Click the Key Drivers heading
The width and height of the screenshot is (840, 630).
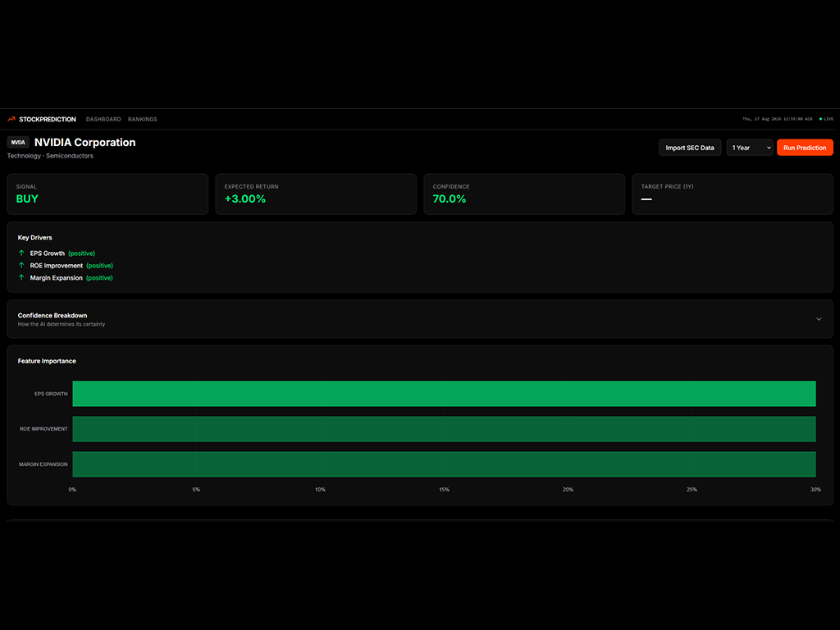34,237
